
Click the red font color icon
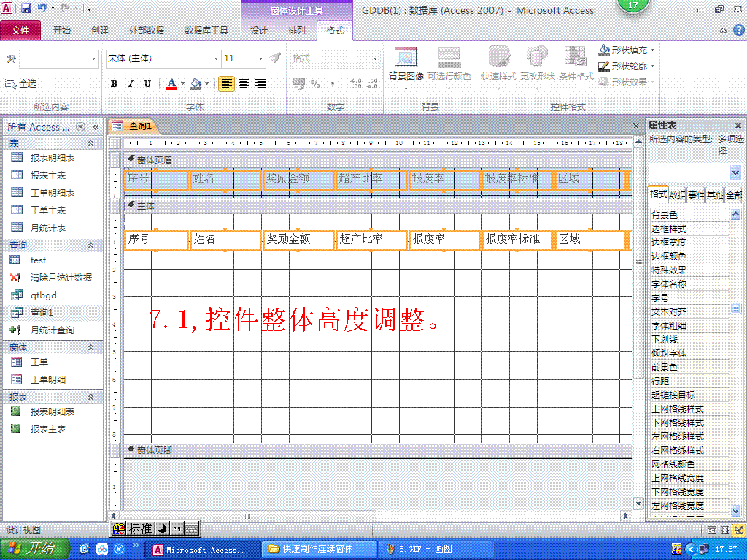[x=171, y=84]
